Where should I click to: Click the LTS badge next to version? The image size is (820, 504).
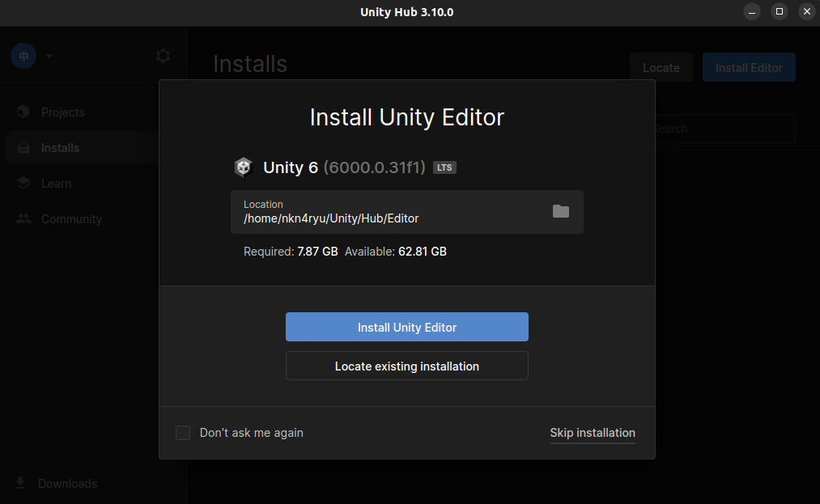444,167
